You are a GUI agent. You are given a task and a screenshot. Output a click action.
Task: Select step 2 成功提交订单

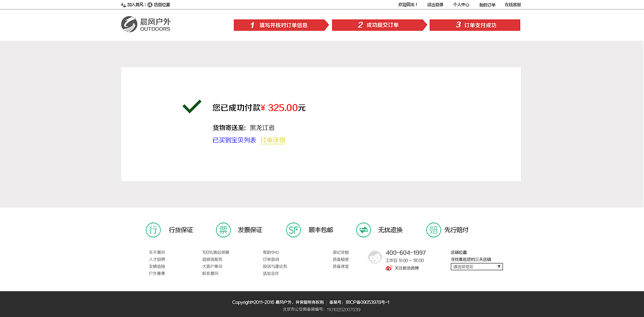click(378, 25)
